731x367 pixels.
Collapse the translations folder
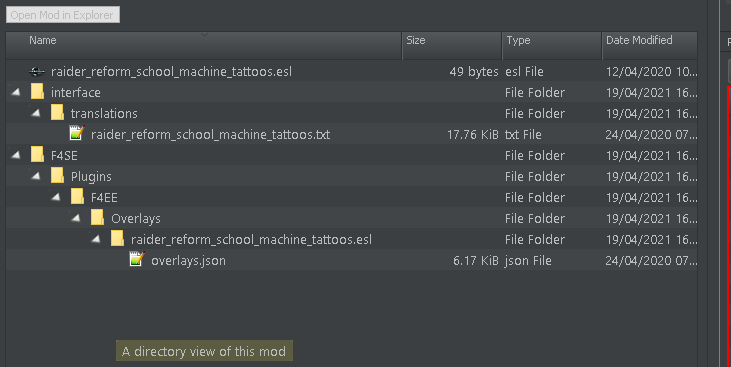coord(36,113)
